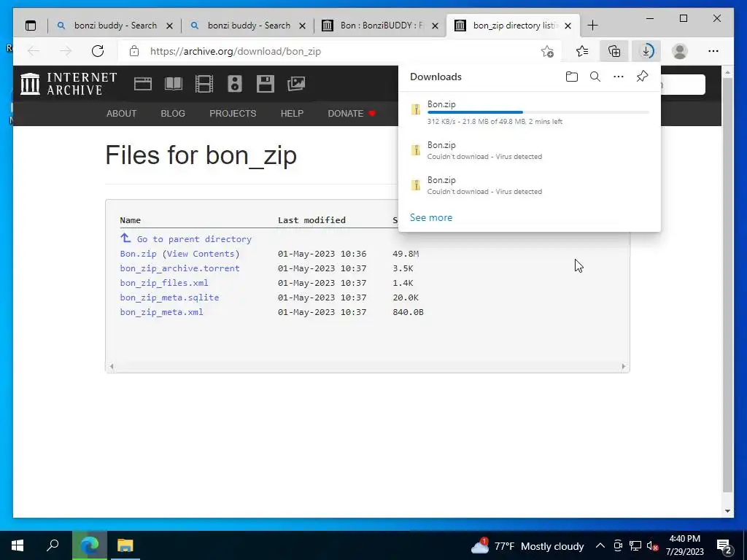Switch to first bonzi buddy Search tab
This screenshot has height=560, width=747.
click(x=114, y=26)
